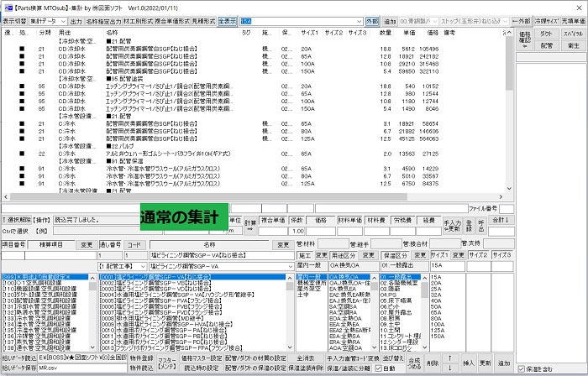Click the マスター【メンテ】 button
This screenshot has width=588, height=376.
coord(167,363)
